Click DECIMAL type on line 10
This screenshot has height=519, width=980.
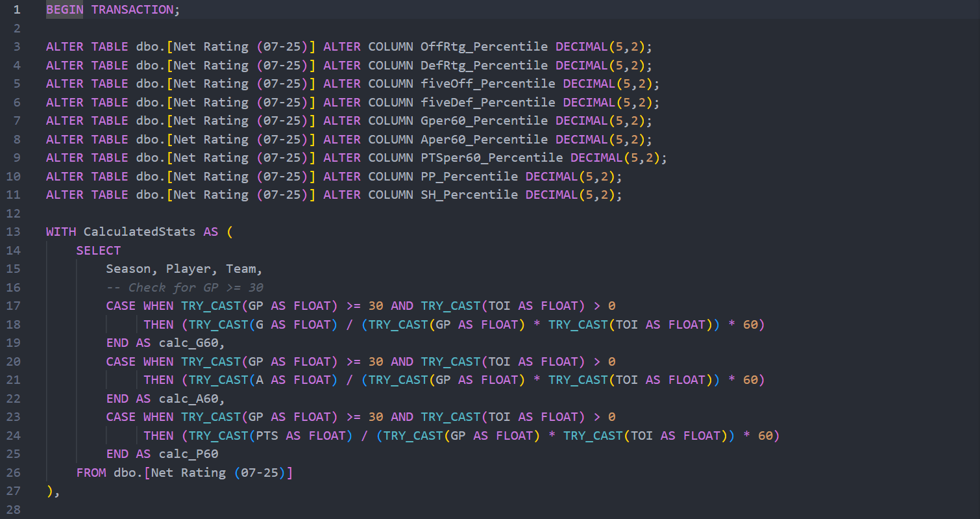(x=552, y=177)
